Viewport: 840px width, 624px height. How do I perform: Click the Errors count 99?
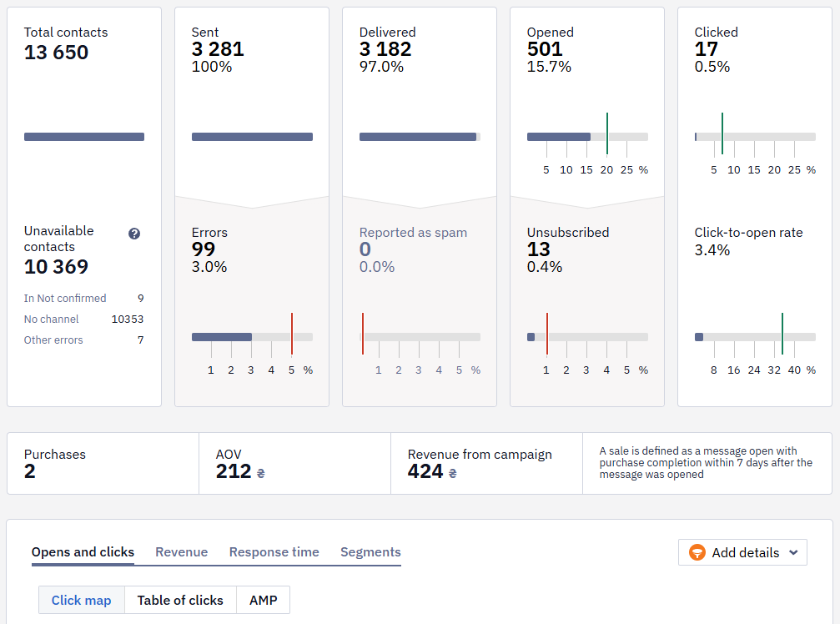click(203, 249)
